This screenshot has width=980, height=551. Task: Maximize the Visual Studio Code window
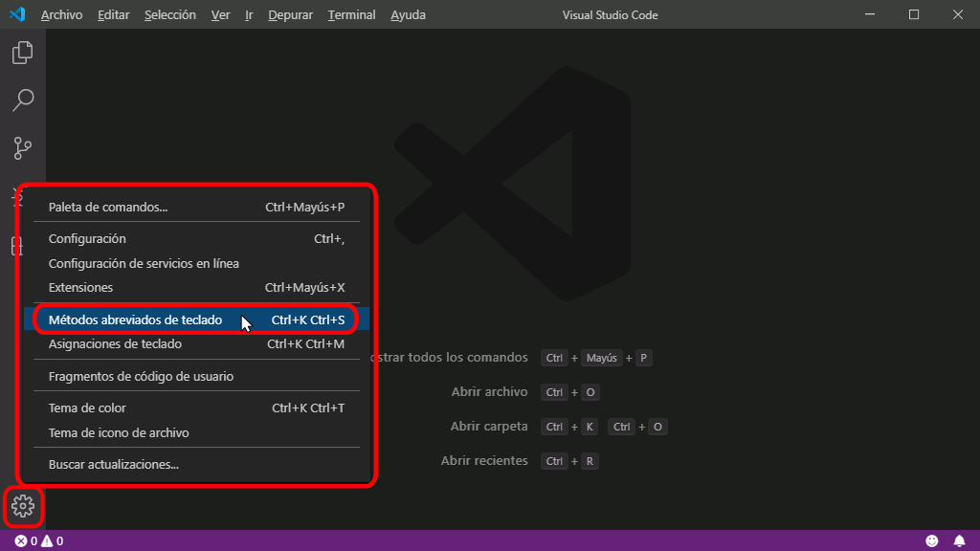point(914,14)
